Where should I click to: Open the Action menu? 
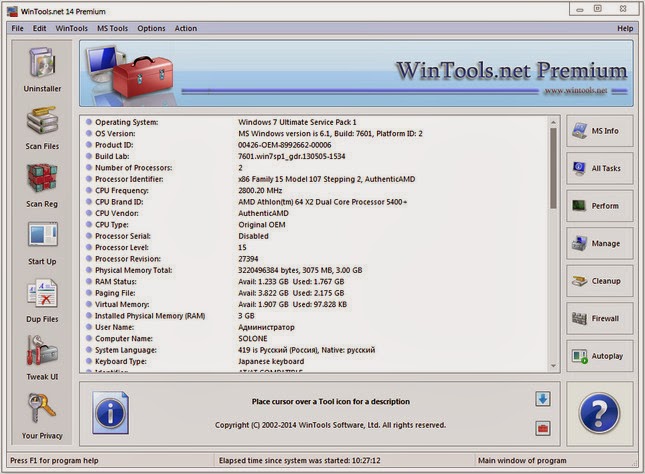pos(186,28)
